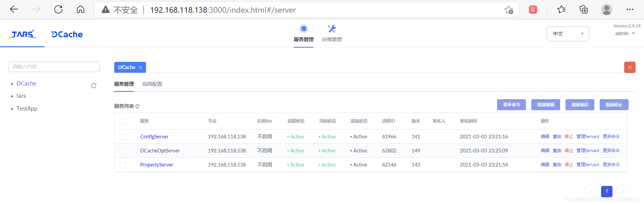Image resolution: width=644 pixels, height=205 pixels.
Task: Click 编辑 for DCacheOptServer
Action: pyautogui.click(x=545, y=150)
